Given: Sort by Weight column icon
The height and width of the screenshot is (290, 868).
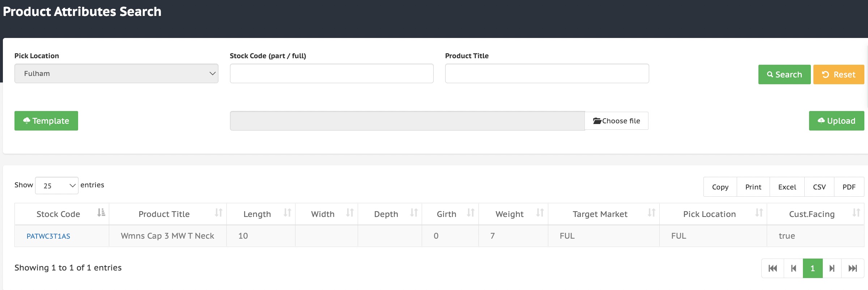Looking at the screenshot, I should [540, 213].
